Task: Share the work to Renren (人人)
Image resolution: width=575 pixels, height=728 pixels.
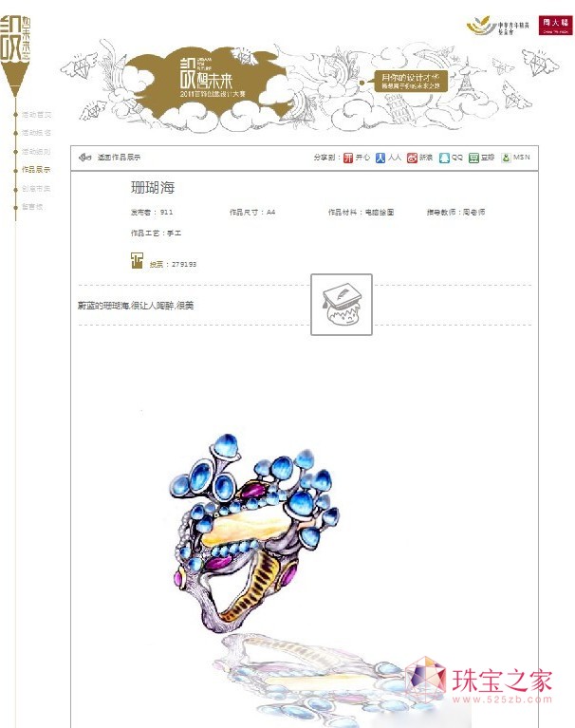Action: [388, 158]
